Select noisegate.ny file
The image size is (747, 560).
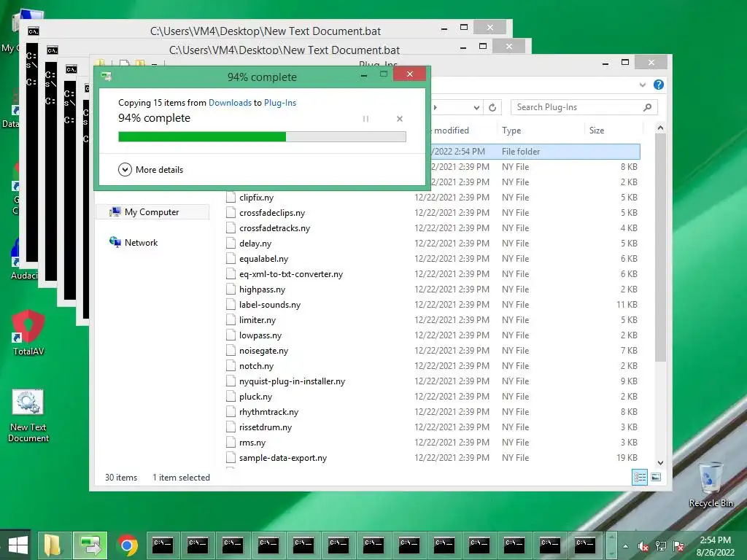pyautogui.click(x=263, y=351)
